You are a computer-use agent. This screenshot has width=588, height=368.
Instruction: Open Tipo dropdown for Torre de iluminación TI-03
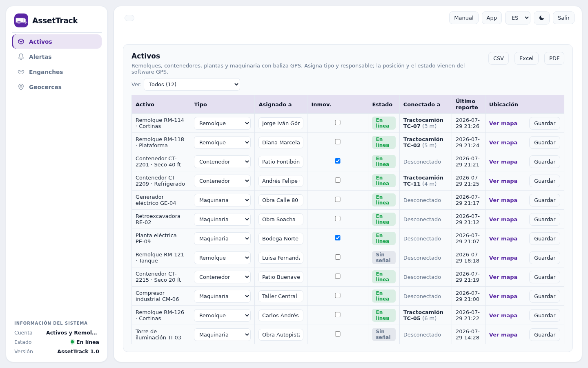pyautogui.click(x=222, y=335)
